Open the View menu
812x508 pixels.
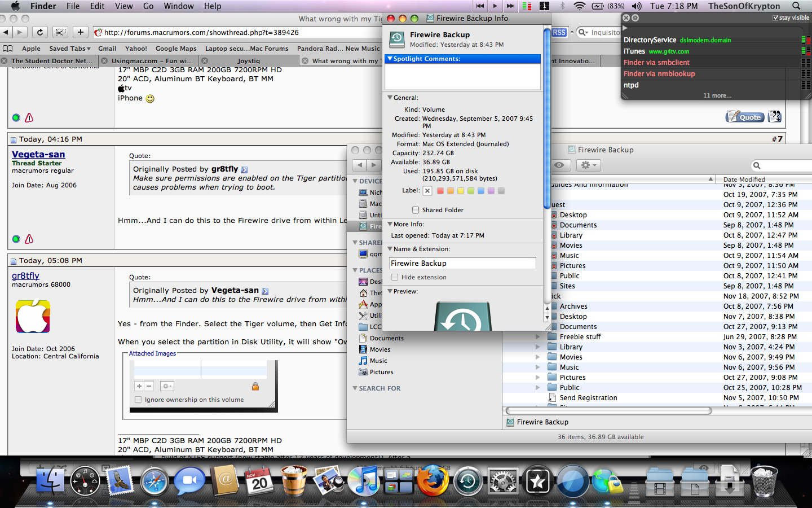[x=124, y=6]
